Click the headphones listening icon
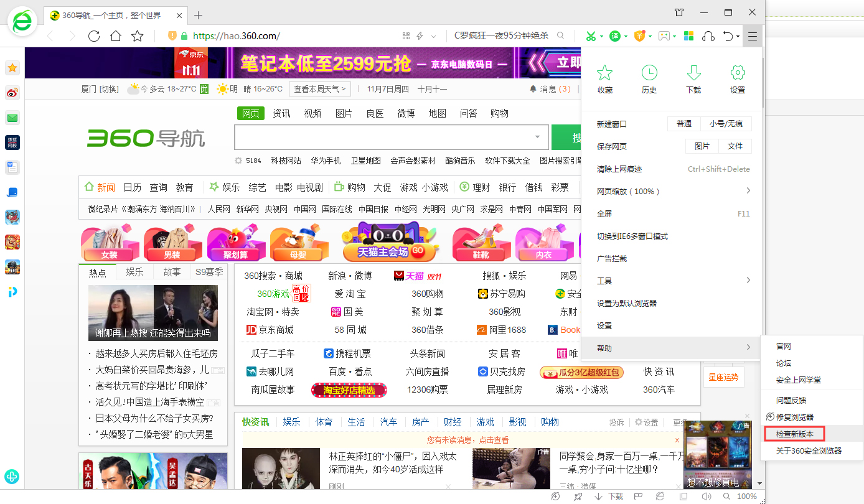The width and height of the screenshot is (864, 504). tap(708, 35)
